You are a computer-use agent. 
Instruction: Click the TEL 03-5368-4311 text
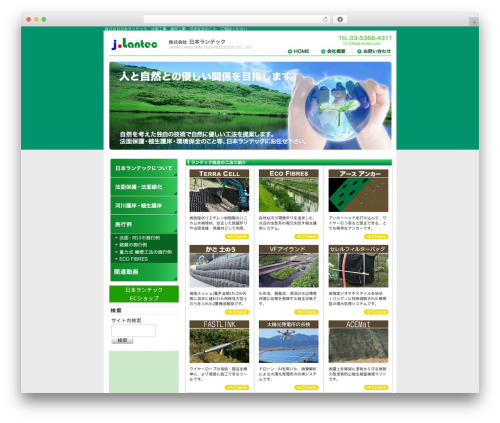tap(365, 38)
